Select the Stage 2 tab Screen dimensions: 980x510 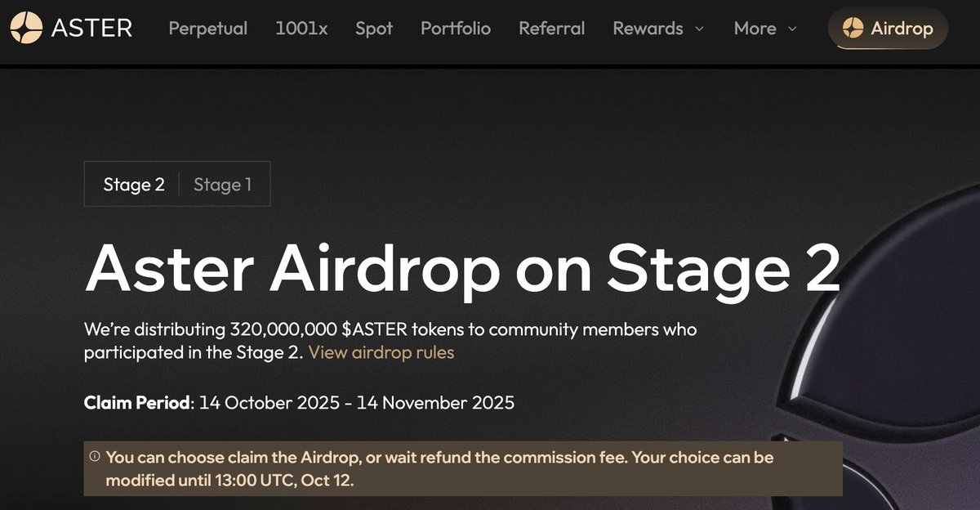click(x=134, y=185)
